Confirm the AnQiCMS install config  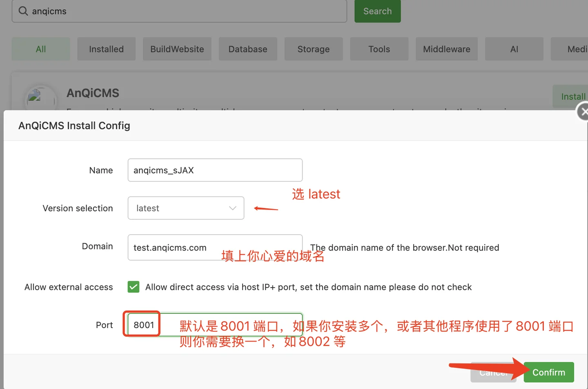(549, 372)
